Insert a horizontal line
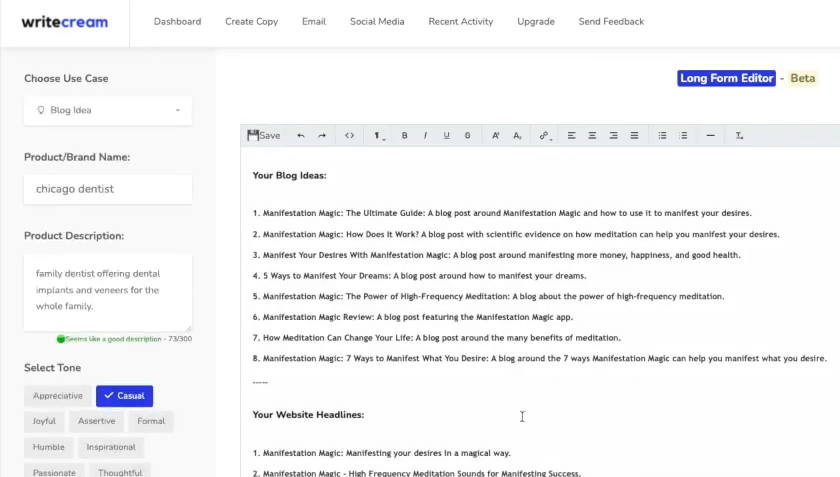This screenshot has height=477, width=840. click(710, 136)
